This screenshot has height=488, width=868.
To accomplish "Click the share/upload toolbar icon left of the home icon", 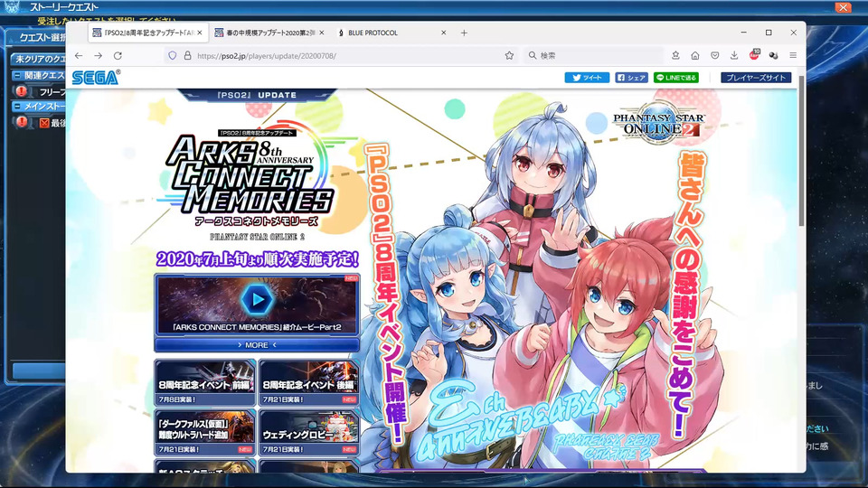I will point(675,55).
